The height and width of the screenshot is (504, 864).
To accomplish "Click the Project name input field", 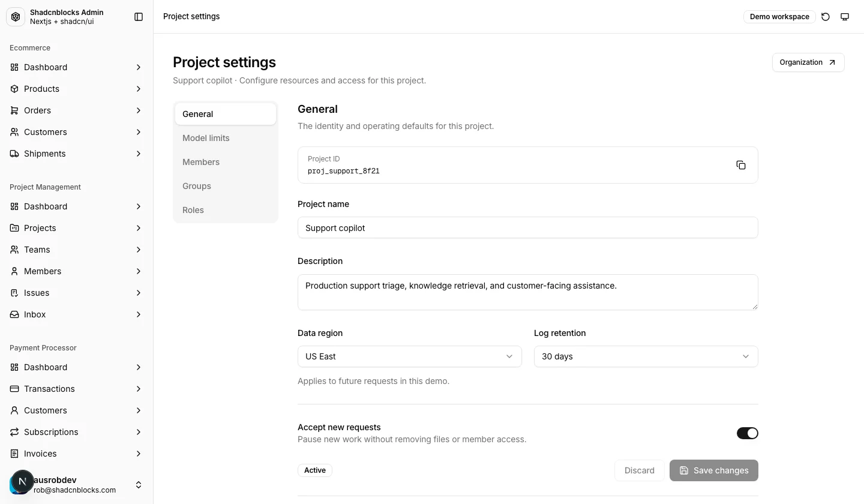I will (528, 227).
